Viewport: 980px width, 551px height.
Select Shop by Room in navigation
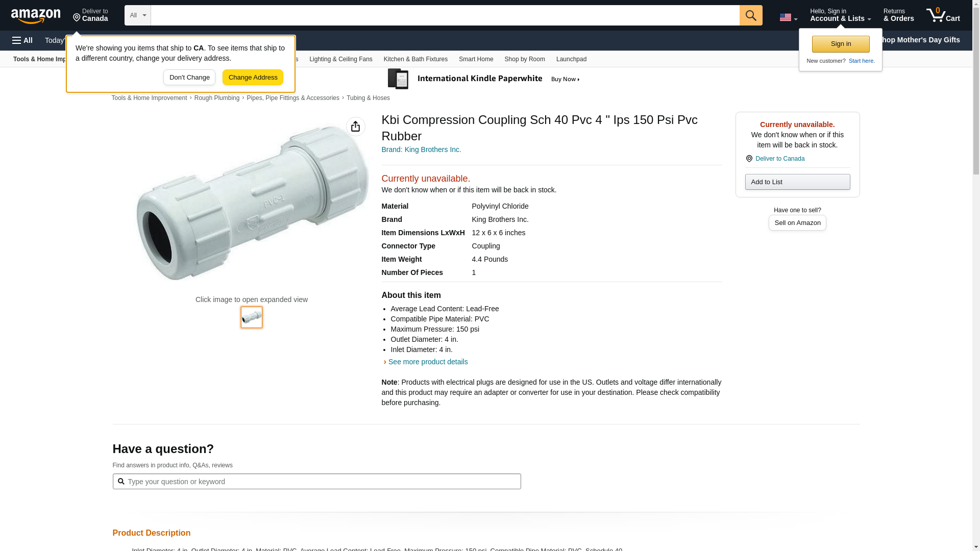point(524,59)
